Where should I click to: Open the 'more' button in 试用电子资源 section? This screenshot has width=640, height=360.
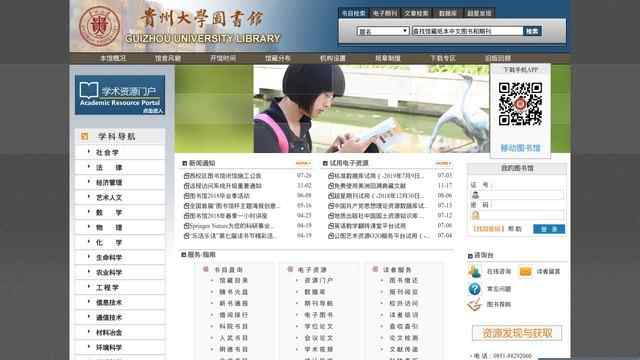coord(443,163)
